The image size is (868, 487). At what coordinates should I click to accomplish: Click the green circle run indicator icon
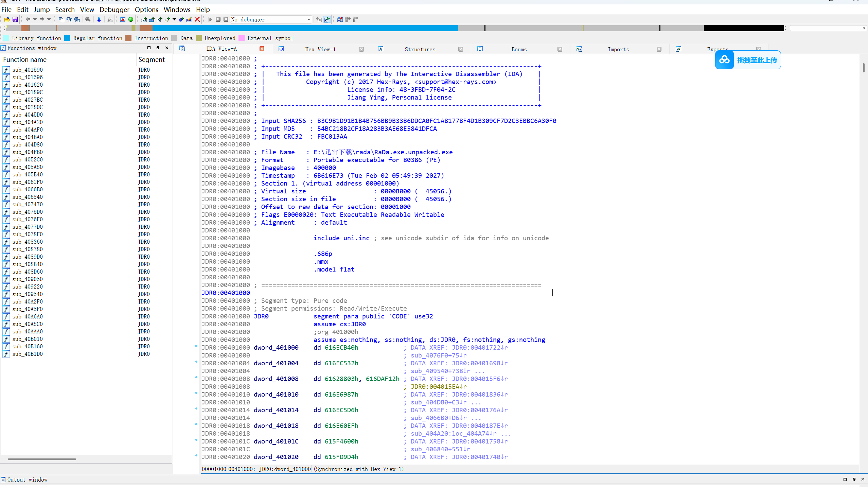(131, 19)
